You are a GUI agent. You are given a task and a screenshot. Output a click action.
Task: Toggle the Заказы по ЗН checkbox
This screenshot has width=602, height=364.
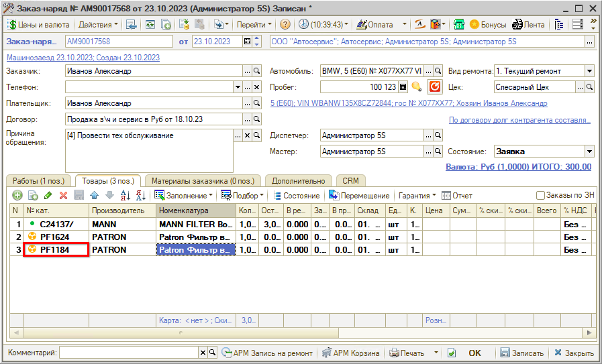point(540,195)
